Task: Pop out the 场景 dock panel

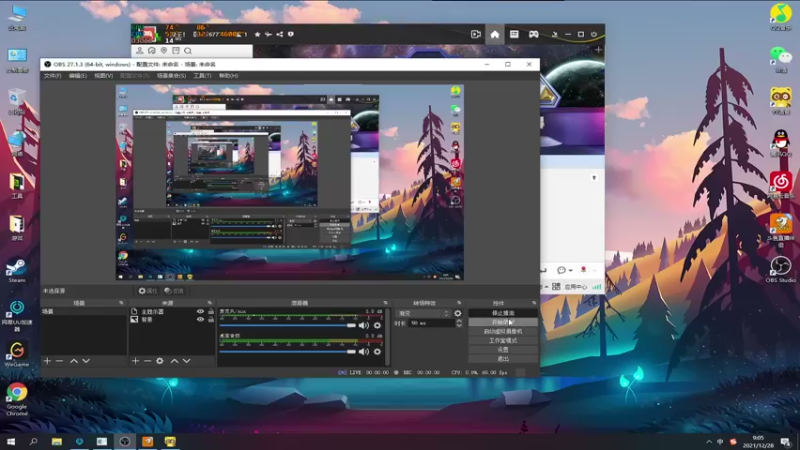Action: 121,303
